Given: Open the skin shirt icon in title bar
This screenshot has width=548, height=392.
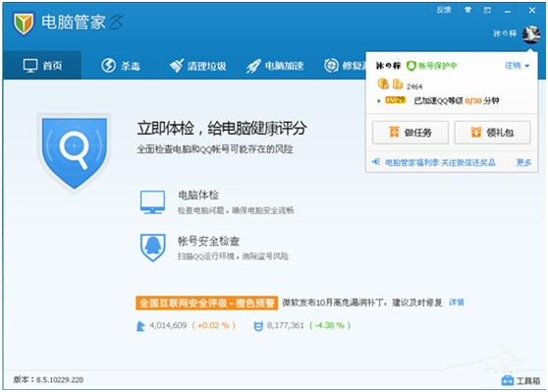Looking at the screenshot, I should (x=467, y=10).
